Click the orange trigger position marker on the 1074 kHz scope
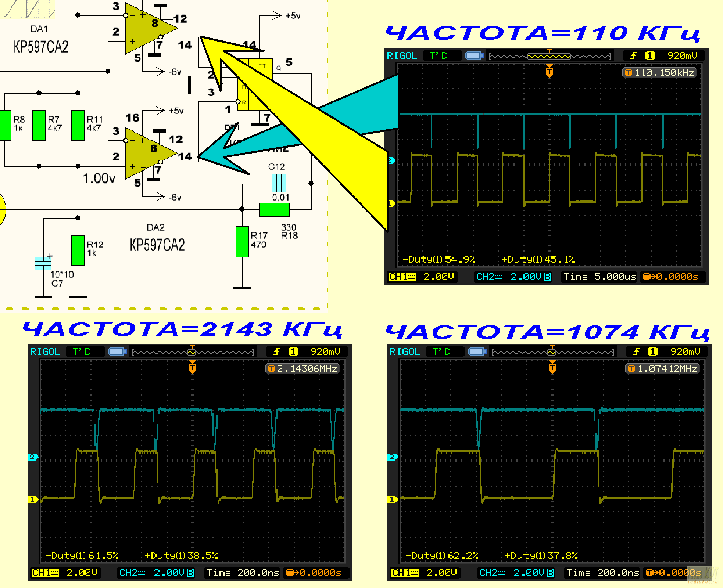Image resolution: width=723 pixels, height=588 pixels. coord(552,367)
